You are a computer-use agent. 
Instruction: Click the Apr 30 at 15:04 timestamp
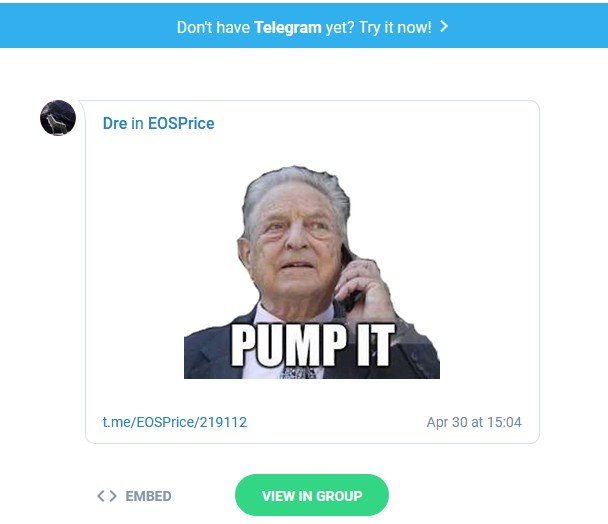pos(474,422)
